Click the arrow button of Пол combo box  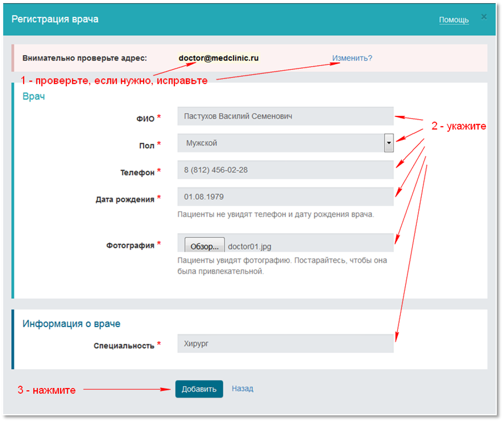pyautogui.click(x=389, y=143)
